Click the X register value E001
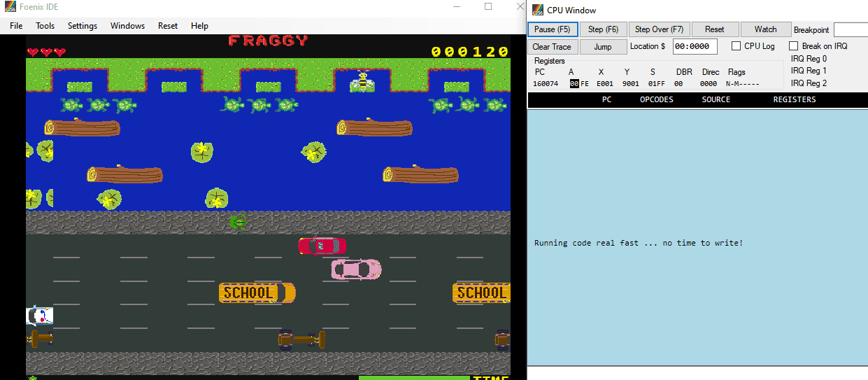The width and height of the screenshot is (868, 380). coord(605,84)
